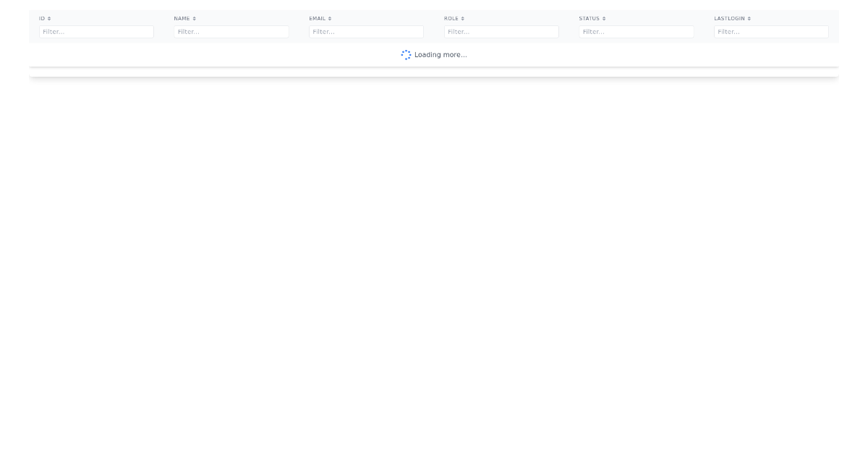This screenshot has width=868, height=456.
Task: Sort the table by STATUS column
Action: tap(591, 18)
